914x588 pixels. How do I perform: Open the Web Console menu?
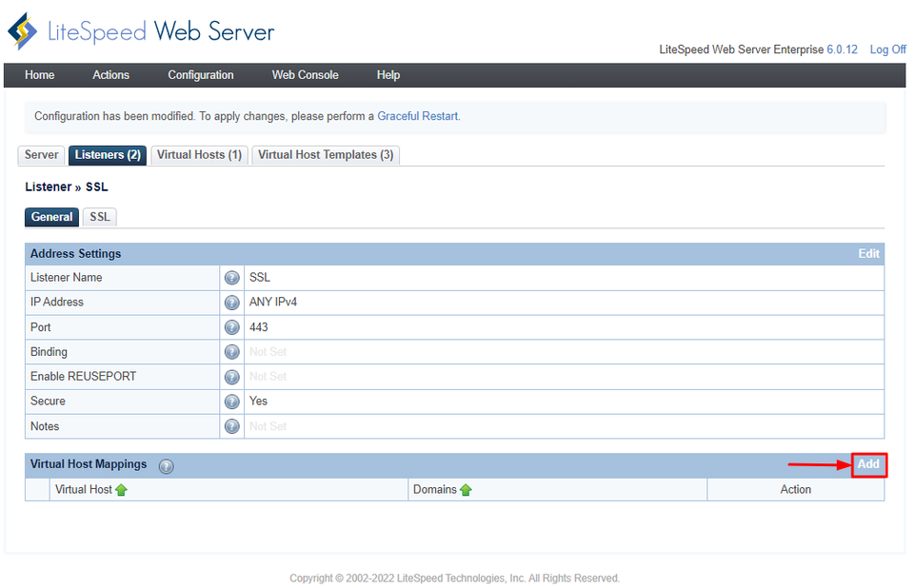[x=305, y=74]
